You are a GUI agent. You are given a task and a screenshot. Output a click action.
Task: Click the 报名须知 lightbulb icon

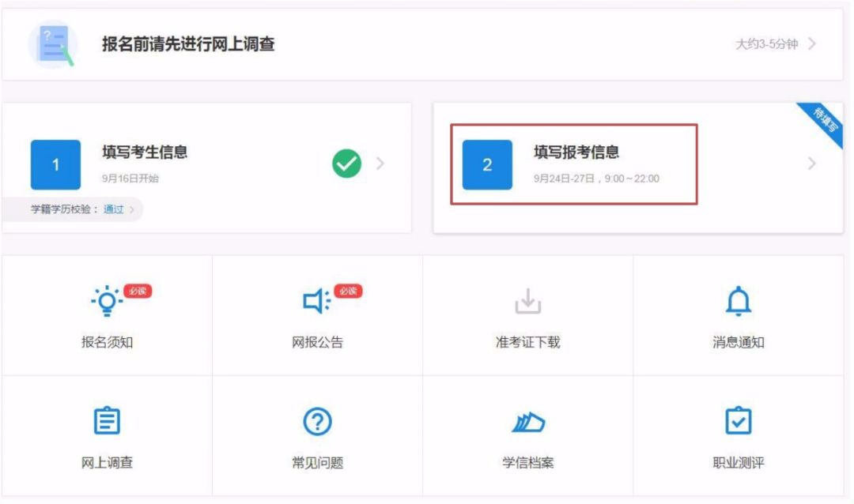tap(107, 302)
